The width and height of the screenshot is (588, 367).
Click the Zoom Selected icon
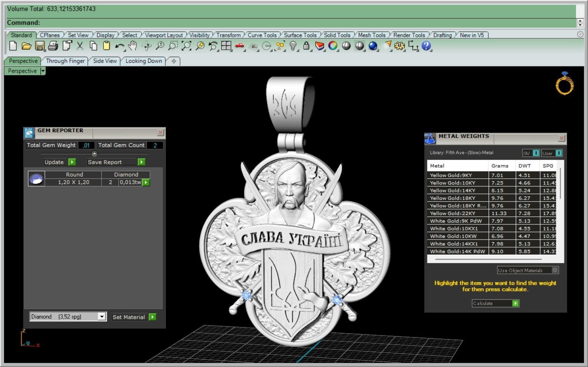[200, 46]
